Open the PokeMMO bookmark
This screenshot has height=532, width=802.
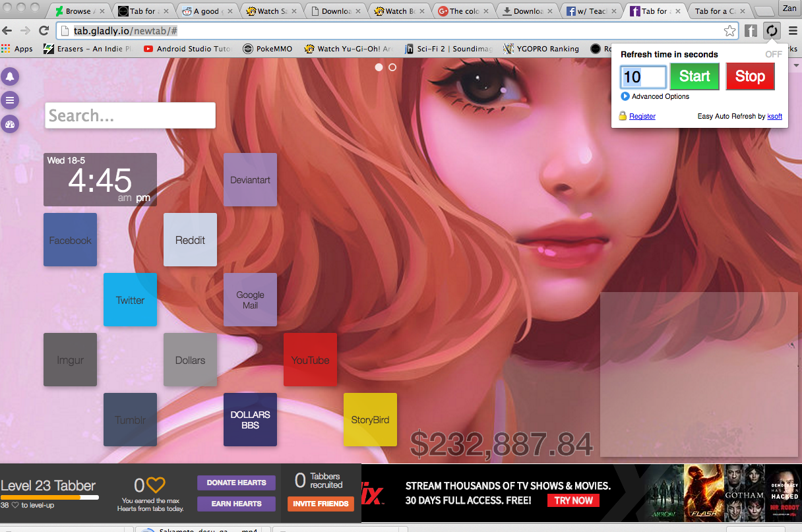click(x=268, y=49)
